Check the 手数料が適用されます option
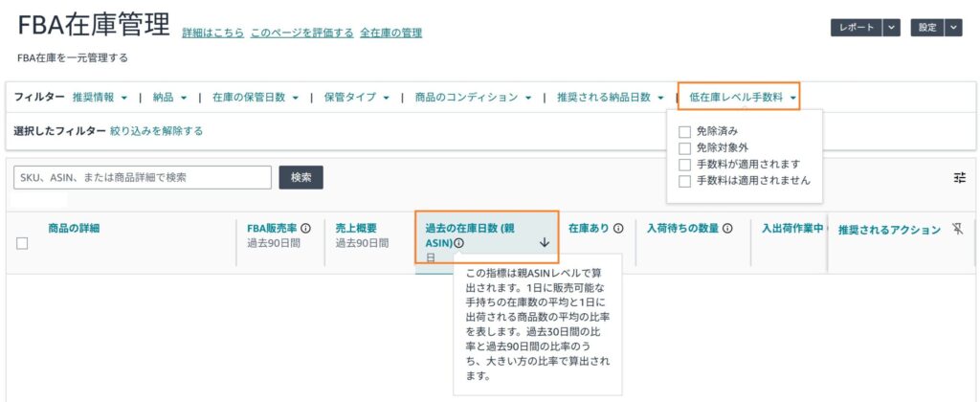Screen dimensions: 980x402 (x=684, y=165)
